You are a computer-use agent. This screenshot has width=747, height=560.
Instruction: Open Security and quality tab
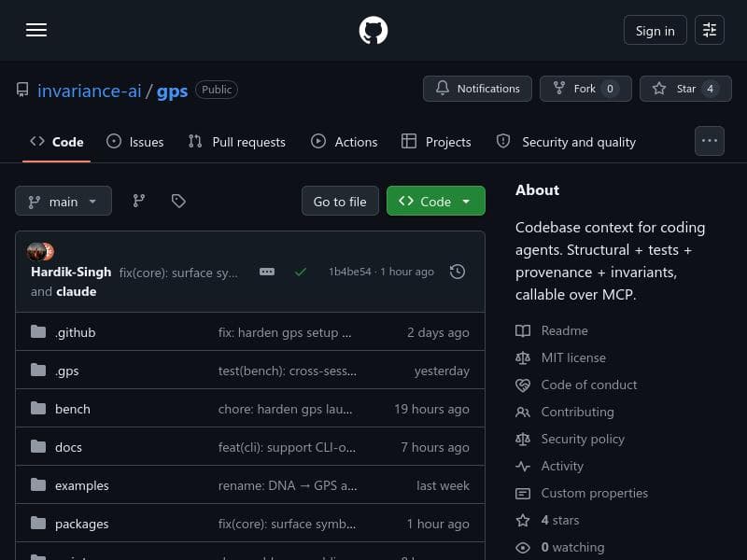click(566, 142)
